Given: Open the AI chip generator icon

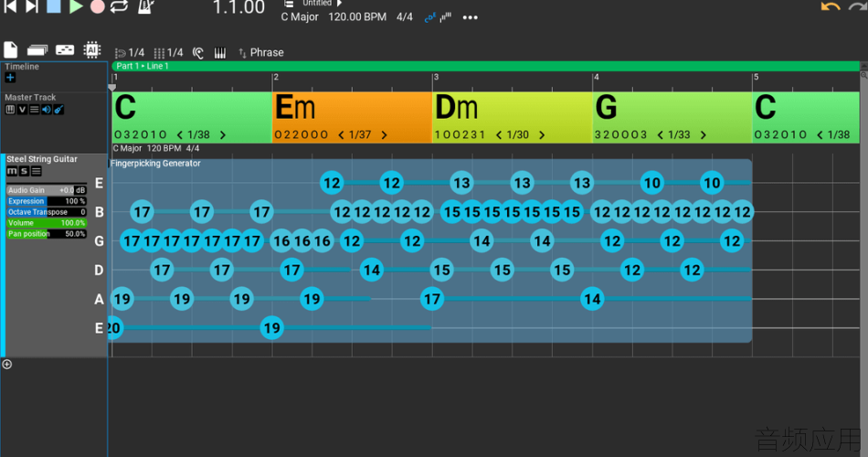Looking at the screenshot, I should [92, 50].
